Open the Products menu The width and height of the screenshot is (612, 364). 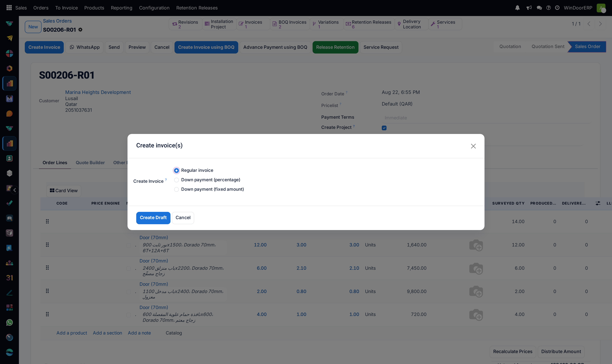coord(94,8)
